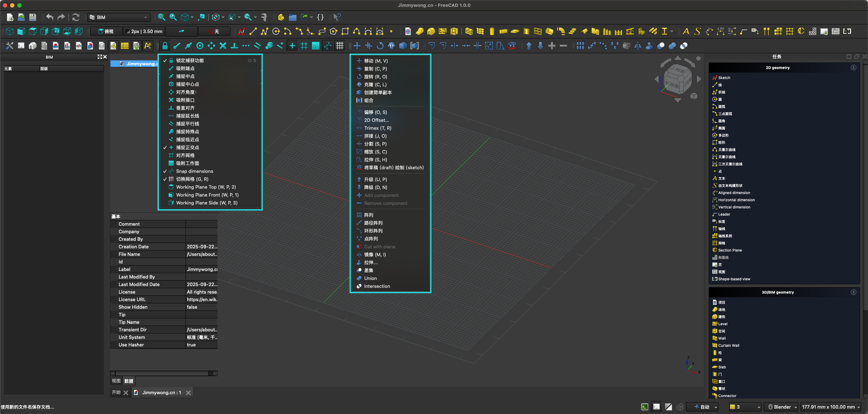
Task: Collapse the 2D geometry task section
Action: pos(854,68)
